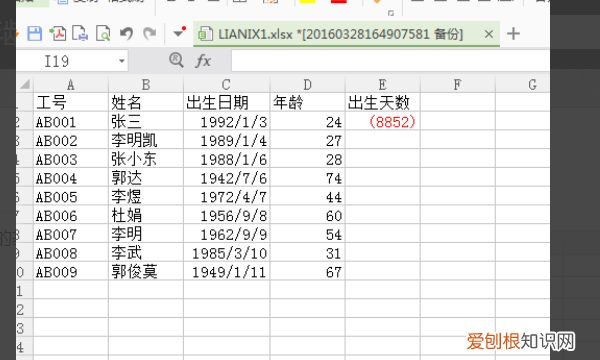Select the cell containing AB009

pos(71,271)
